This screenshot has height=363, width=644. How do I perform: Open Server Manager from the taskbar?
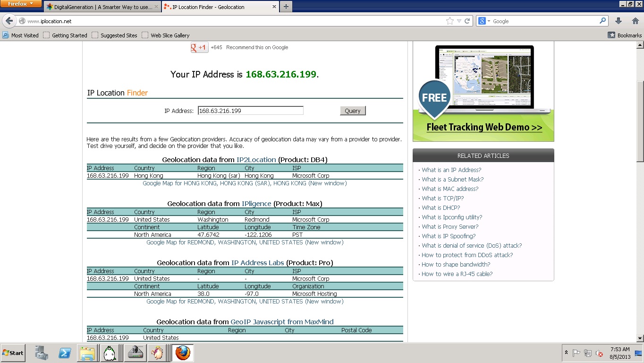[42, 353]
